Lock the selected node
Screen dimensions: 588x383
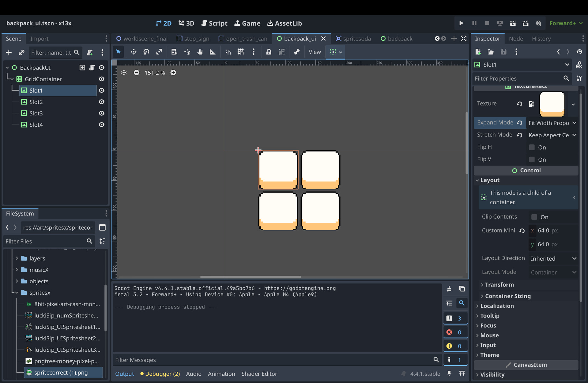point(269,52)
